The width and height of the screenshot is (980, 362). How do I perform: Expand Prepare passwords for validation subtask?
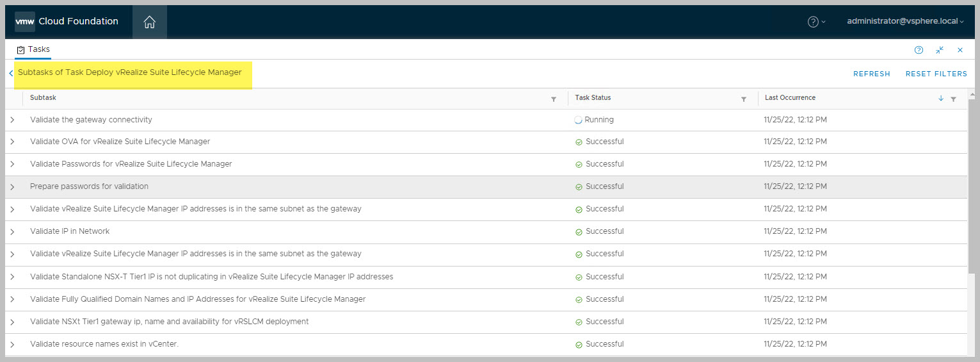12,187
